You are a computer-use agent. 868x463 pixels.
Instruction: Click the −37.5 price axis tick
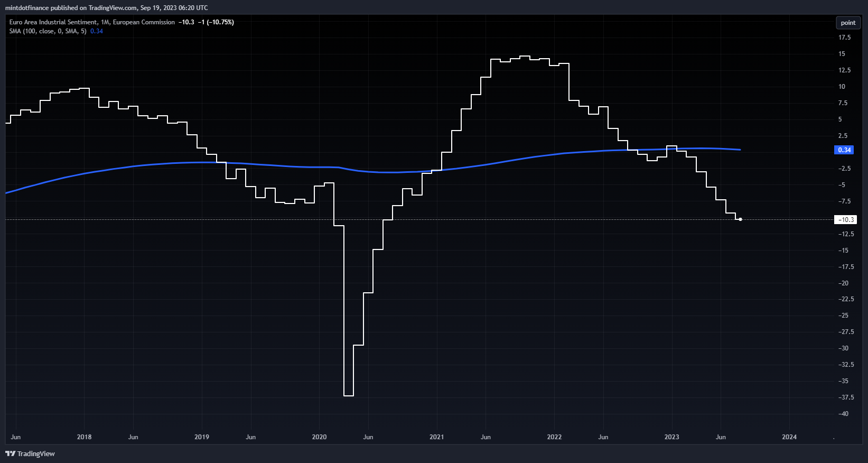[x=846, y=397]
